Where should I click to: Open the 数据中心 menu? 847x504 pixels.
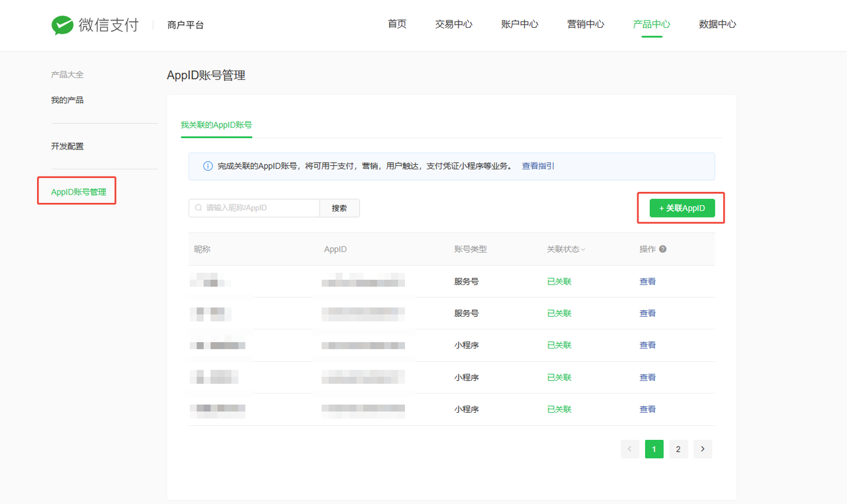tap(717, 24)
